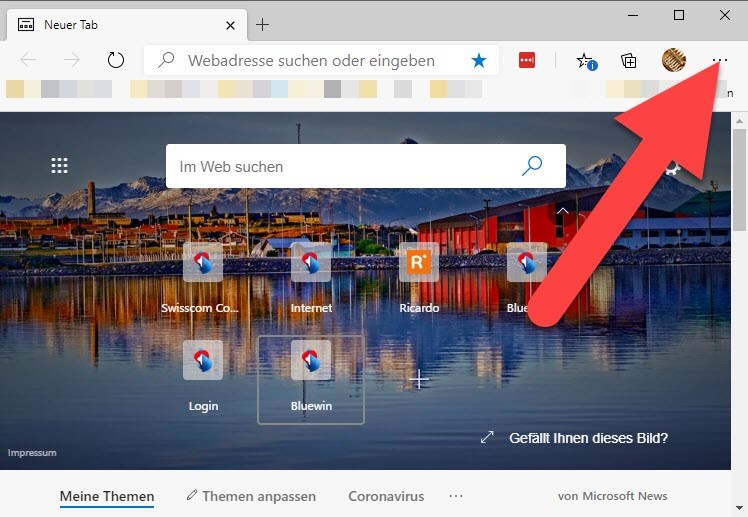
Task: Select the Meine Themen tab
Action: (107, 496)
